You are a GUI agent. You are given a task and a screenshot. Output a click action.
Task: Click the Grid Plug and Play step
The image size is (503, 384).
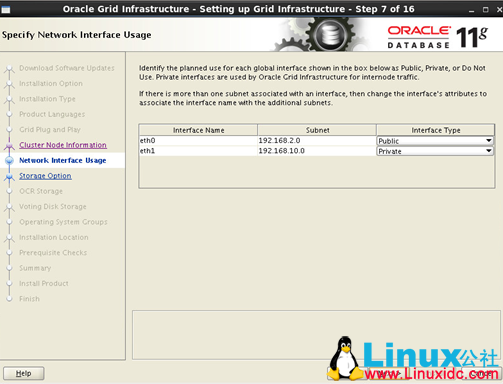[x=50, y=130]
